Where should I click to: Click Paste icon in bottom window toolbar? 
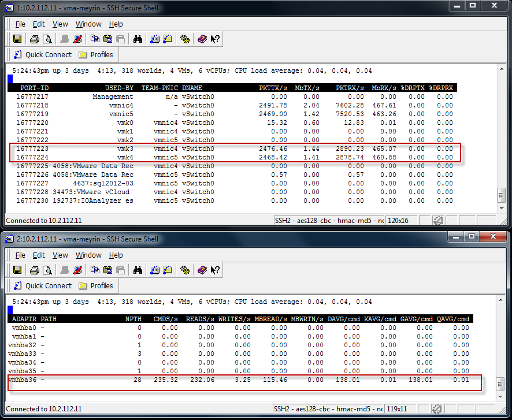[x=107, y=270]
